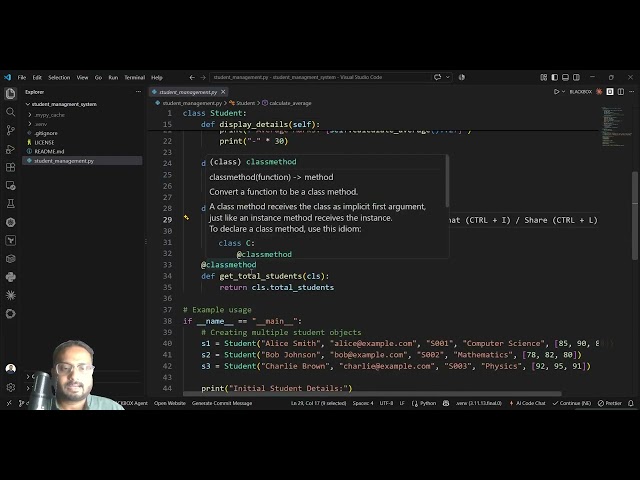Open the Manage gear icon
The image size is (640, 480).
(11, 387)
